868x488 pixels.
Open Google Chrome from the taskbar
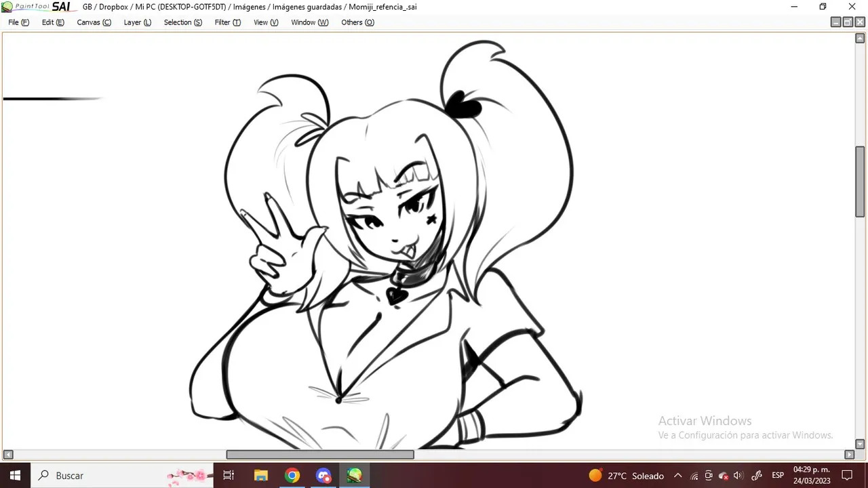tap(292, 475)
